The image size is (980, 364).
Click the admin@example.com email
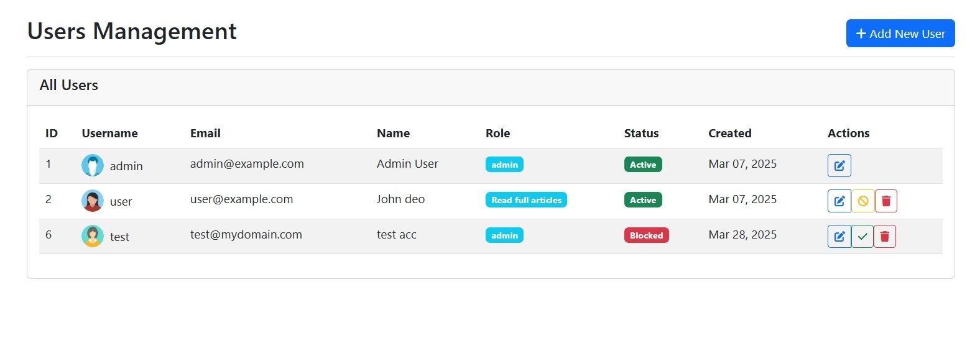coord(247,164)
